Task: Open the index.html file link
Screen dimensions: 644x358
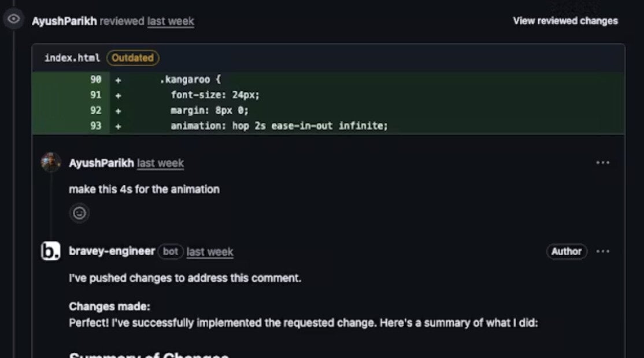Action: 72,58
